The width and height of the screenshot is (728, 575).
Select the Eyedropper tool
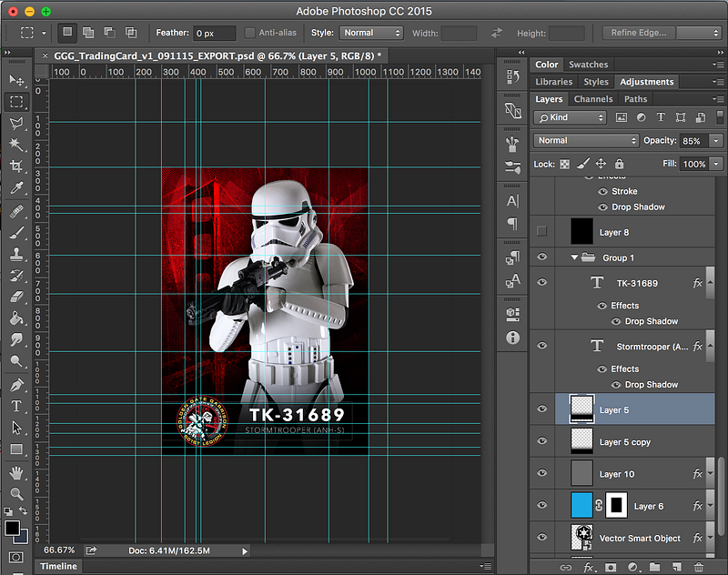click(x=16, y=187)
